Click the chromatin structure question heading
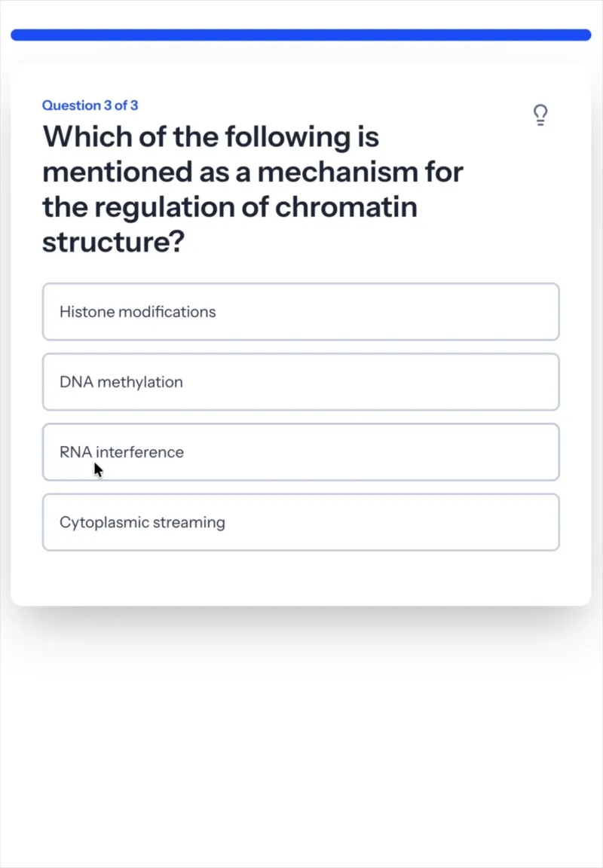The image size is (603, 868). 253,189
